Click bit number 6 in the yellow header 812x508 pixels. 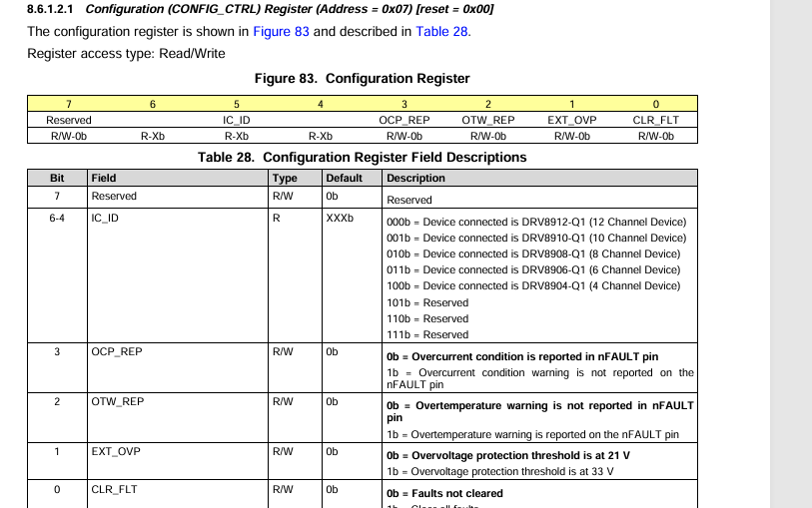point(153,104)
